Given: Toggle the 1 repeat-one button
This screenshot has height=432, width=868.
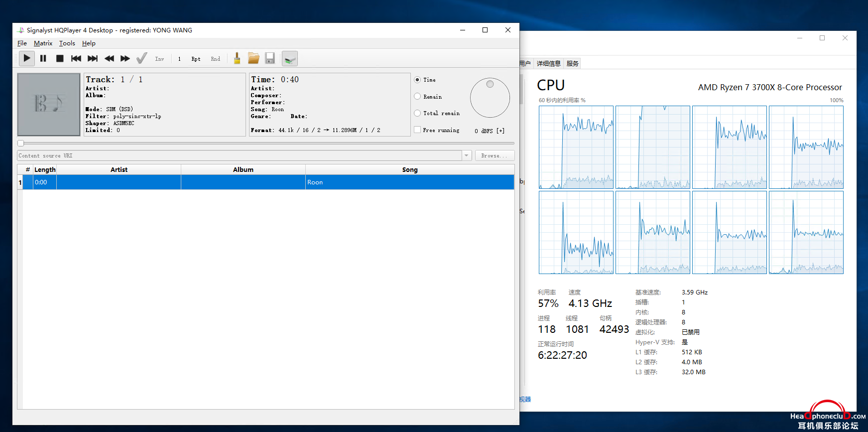Looking at the screenshot, I should click(179, 59).
